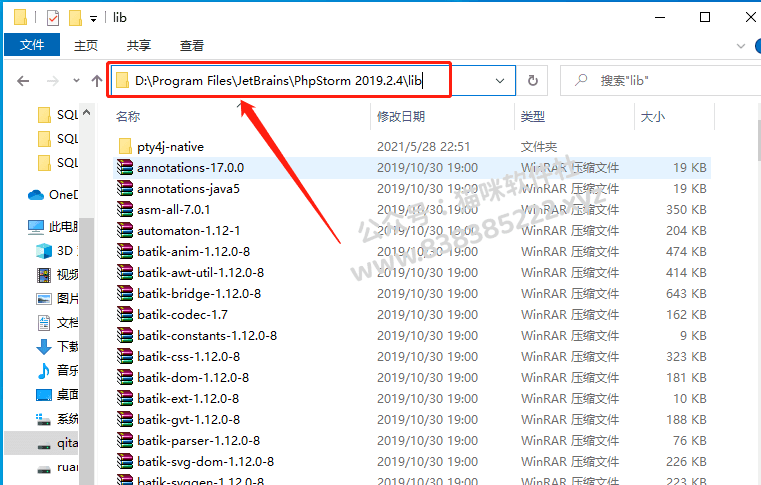
Task: Click the 9 KB size of batik-constants
Action: [693, 335]
